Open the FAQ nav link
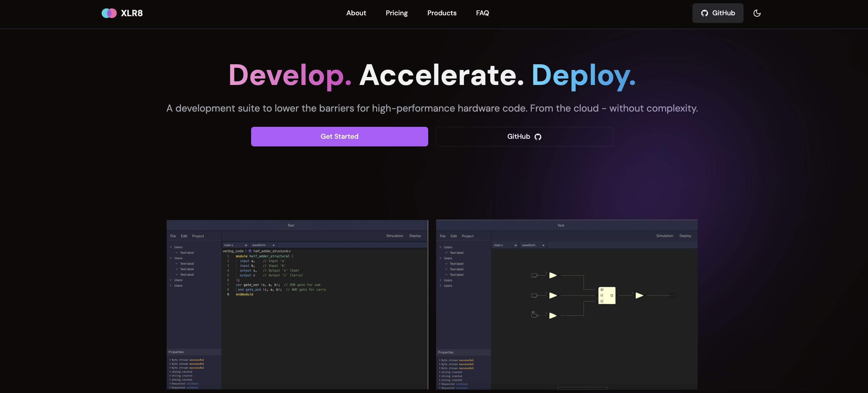The image size is (868, 393). tap(482, 13)
